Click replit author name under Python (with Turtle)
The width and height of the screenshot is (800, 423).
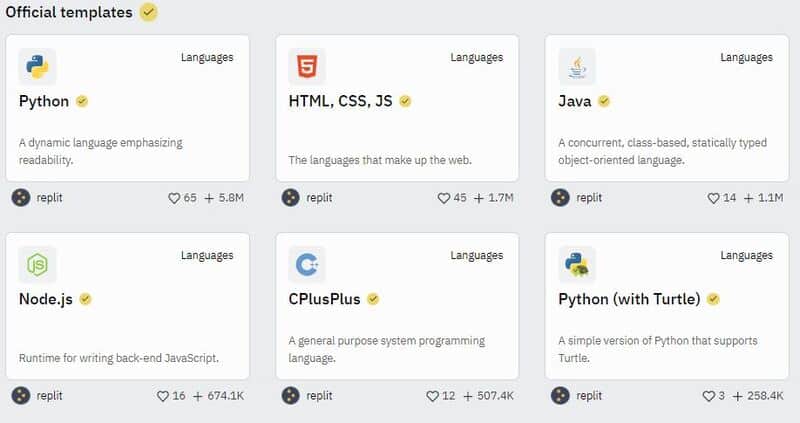pos(589,395)
